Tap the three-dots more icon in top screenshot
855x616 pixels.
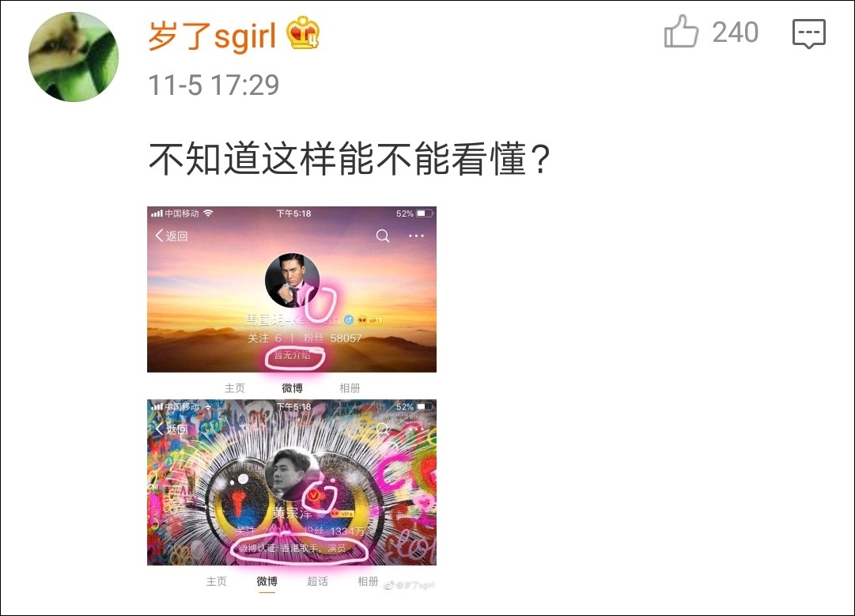tap(416, 236)
